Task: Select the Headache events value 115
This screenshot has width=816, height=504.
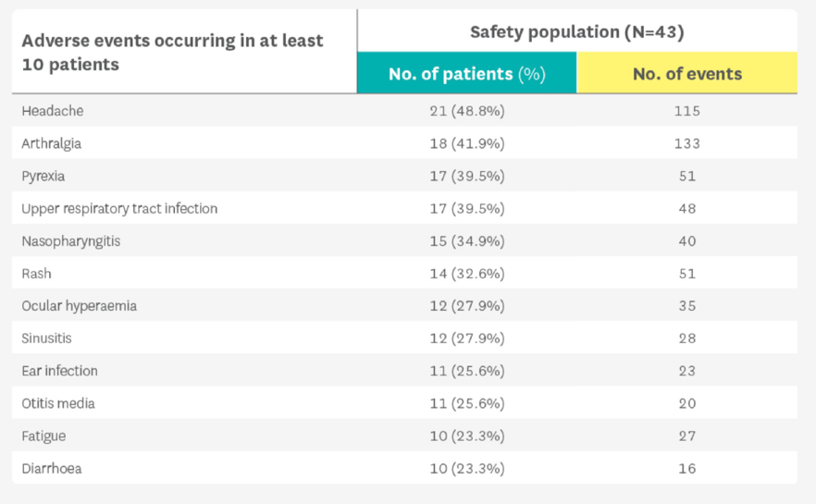Action: (x=686, y=111)
